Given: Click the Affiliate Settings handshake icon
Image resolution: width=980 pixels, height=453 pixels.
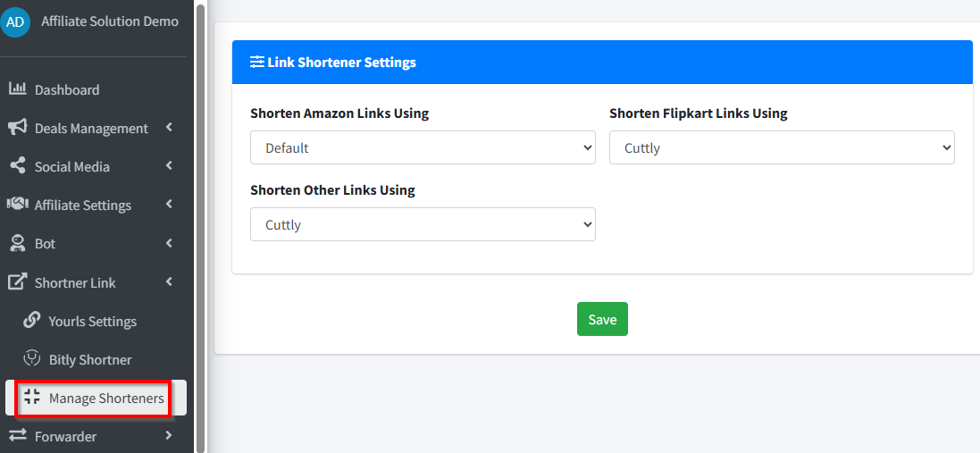Looking at the screenshot, I should tap(18, 205).
